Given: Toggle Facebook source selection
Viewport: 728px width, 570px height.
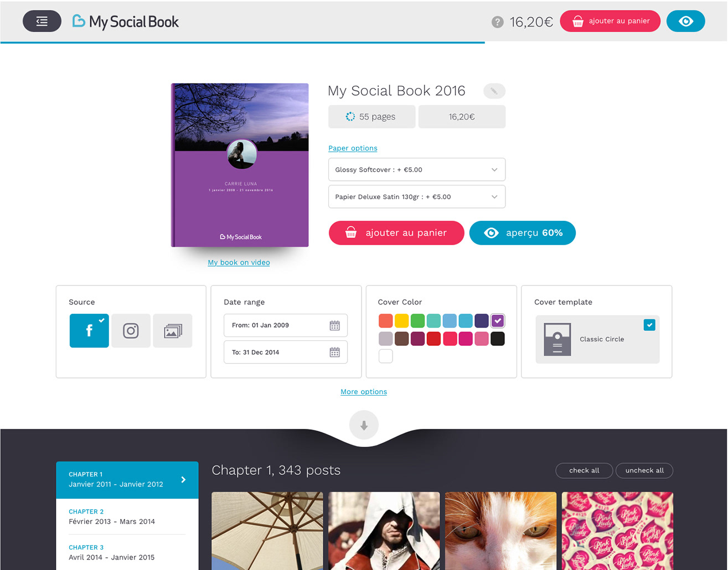Looking at the screenshot, I should pyautogui.click(x=89, y=331).
